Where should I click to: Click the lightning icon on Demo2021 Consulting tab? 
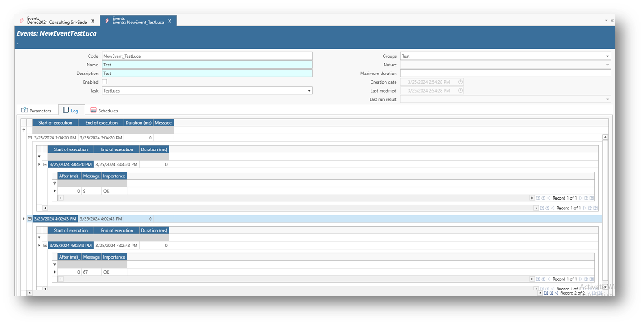tap(21, 21)
